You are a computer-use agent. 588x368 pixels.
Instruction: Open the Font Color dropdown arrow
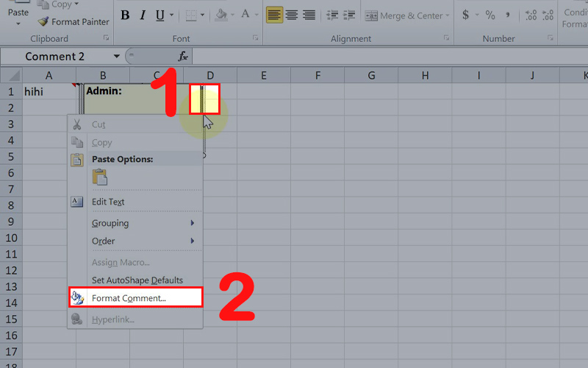coord(257,15)
